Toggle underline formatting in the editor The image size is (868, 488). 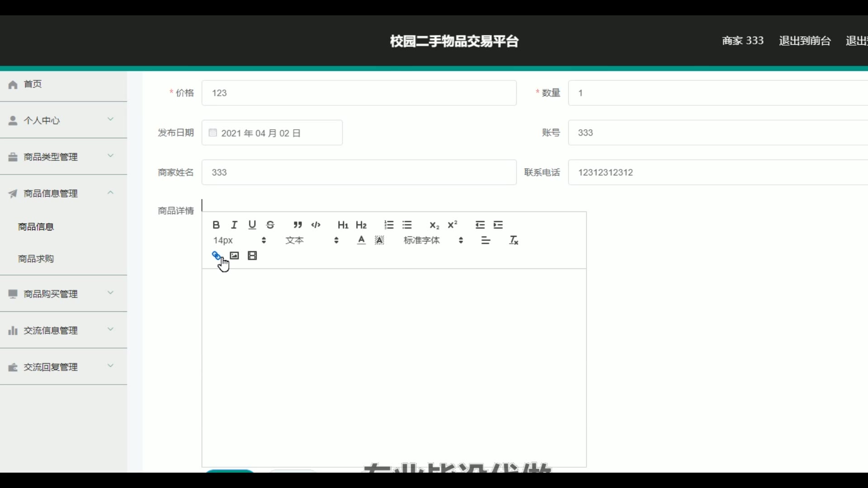pos(252,225)
